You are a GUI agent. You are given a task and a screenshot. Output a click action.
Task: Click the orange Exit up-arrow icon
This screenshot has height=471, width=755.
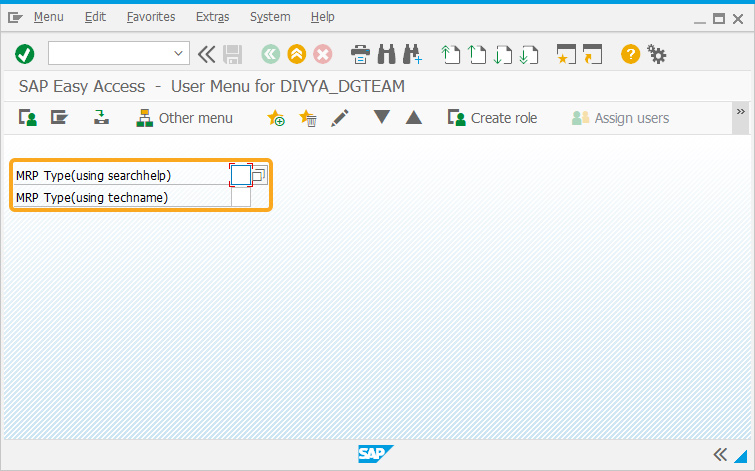pyautogui.click(x=297, y=54)
